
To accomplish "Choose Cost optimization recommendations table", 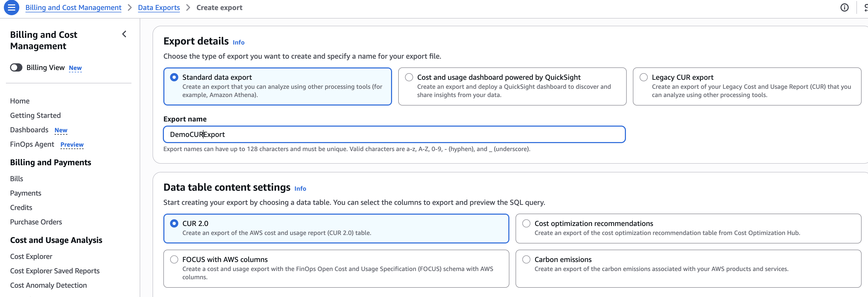I will (526, 223).
